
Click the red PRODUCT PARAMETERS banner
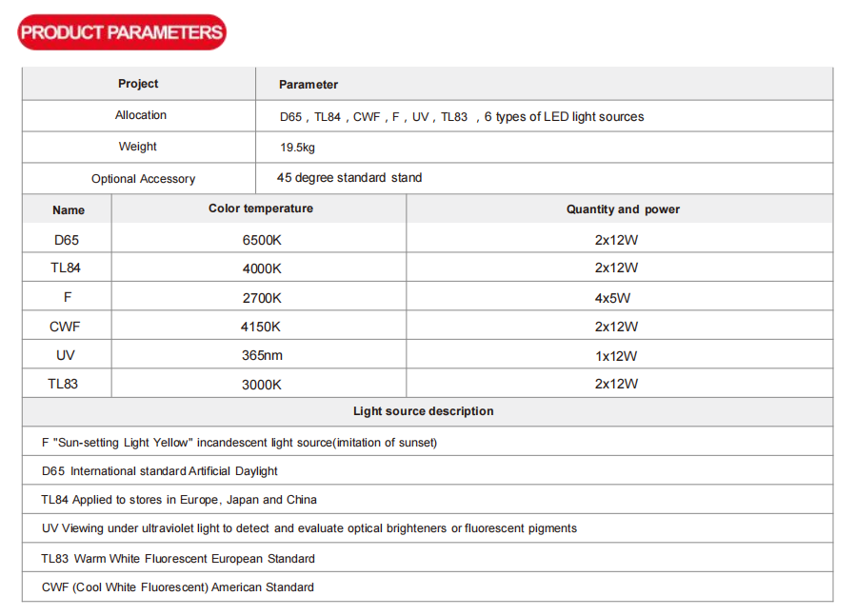(x=122, y=32)
